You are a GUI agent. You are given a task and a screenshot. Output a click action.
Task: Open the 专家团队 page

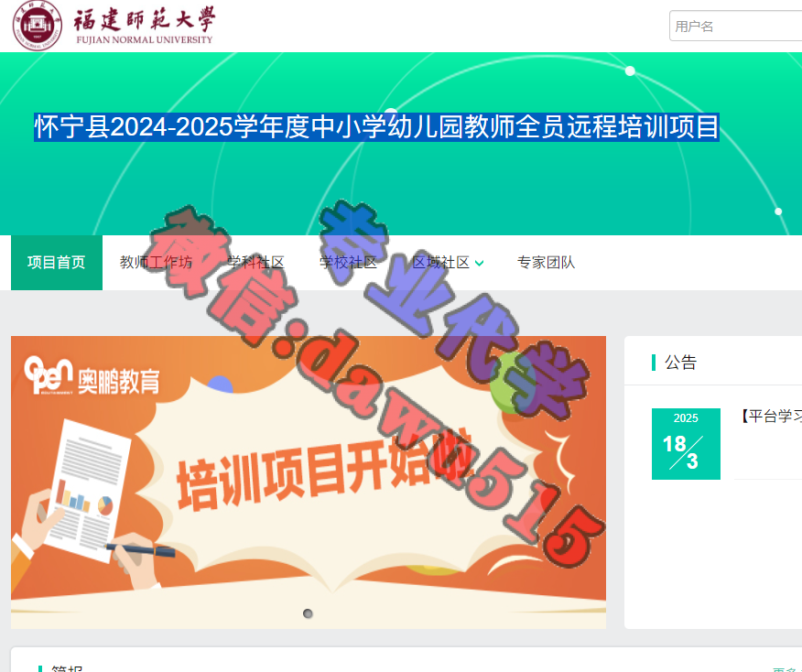547,263
